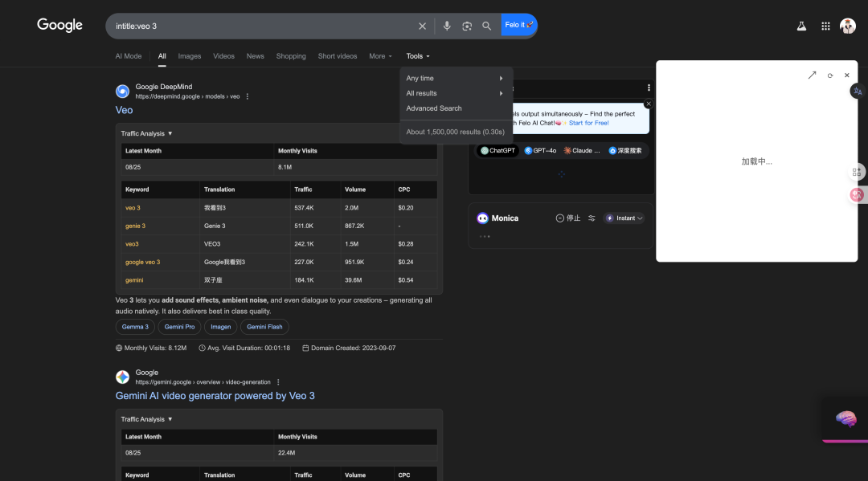Screen dimensions: 868x481
Task: Go to Google home via logo
Action: click(59, 26)
